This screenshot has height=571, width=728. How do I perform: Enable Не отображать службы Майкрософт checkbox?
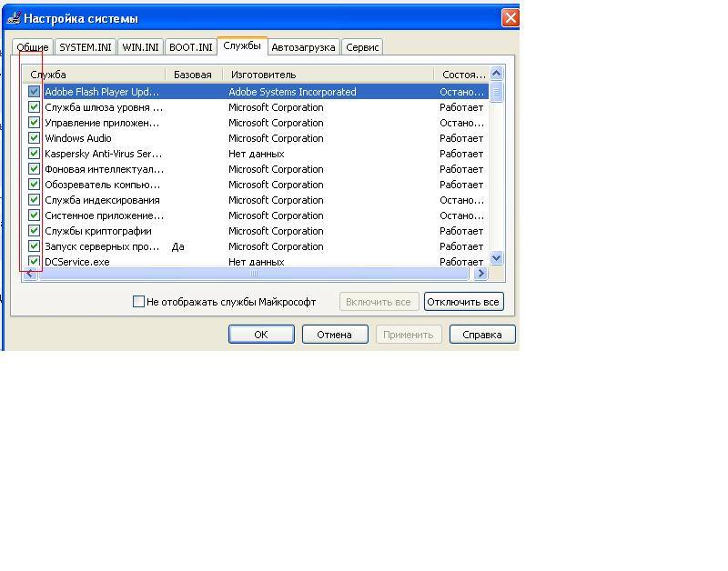138,302
